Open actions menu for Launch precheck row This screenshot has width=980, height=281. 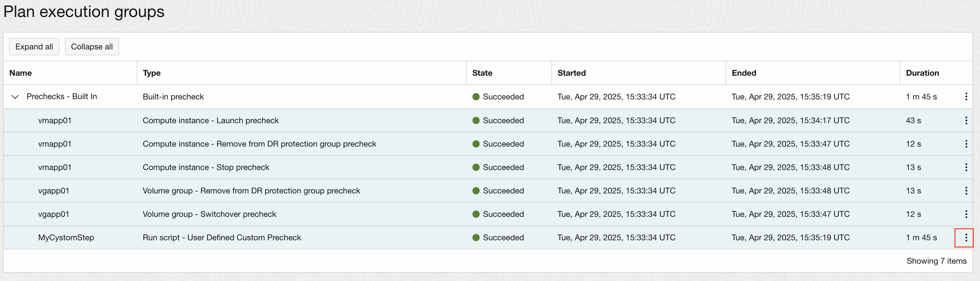[x=966, y=120]
